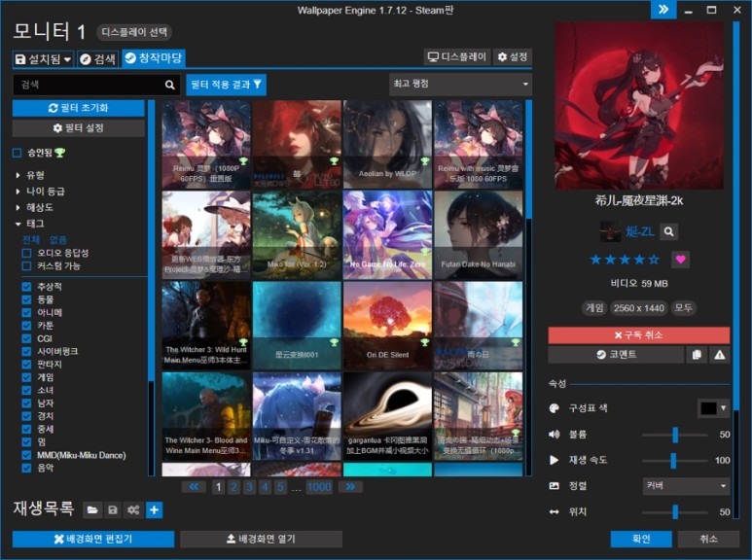
Task: Click the double-arrow collapse panel icon
Action: pos(663,10)
